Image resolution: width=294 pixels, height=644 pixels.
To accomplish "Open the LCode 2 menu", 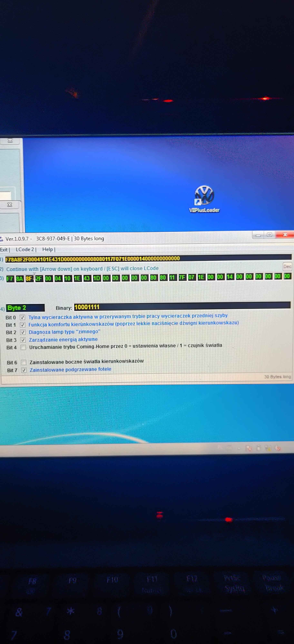I will (x=25, y=250).
